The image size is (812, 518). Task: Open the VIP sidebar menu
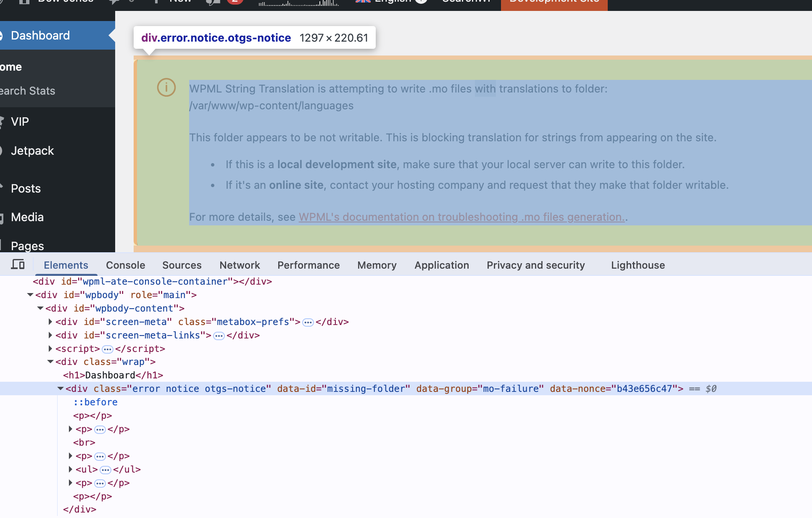pyautogui.click(x=20, y=122)
